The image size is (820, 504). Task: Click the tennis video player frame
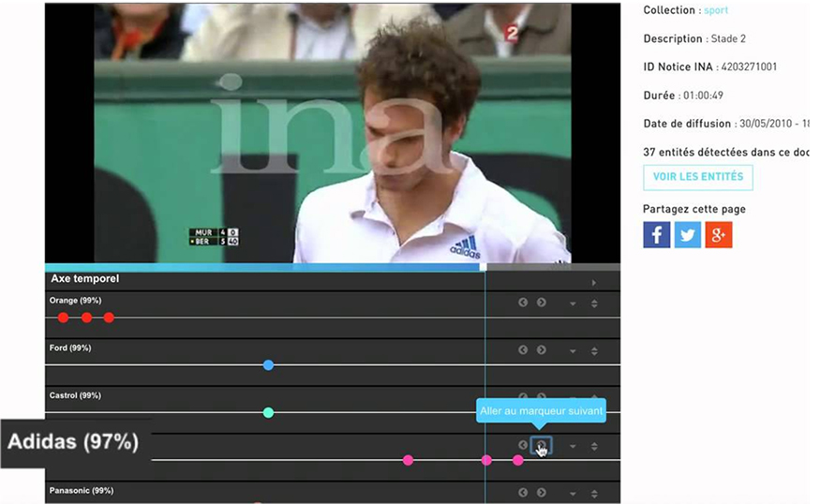[333, 133]
